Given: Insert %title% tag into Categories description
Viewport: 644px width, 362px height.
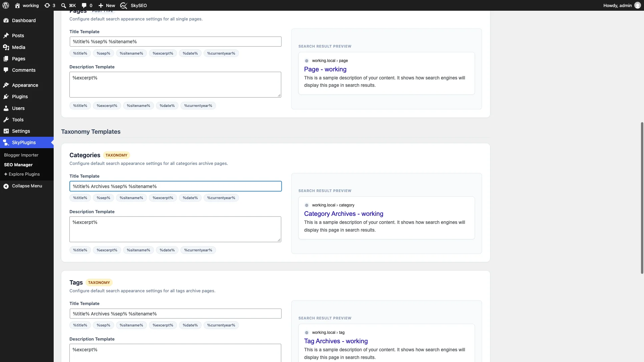Looking at the screenshot, I should tap(80, 250).
